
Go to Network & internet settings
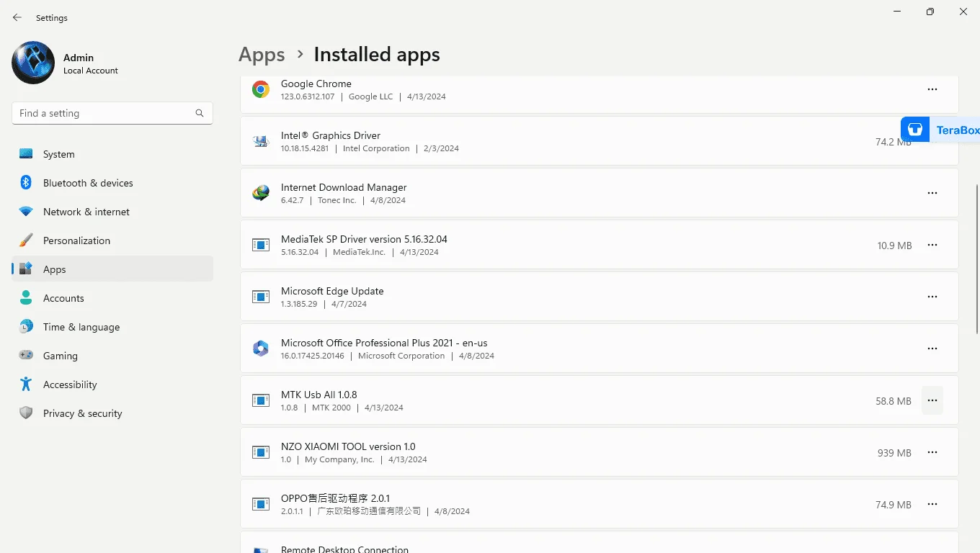pos(112,212)
